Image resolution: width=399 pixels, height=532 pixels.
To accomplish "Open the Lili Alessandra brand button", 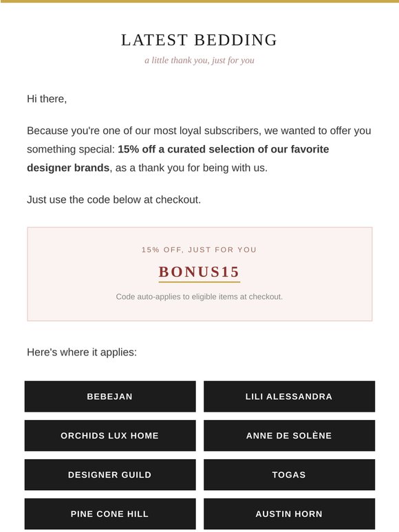I will (x=290, y=397).
